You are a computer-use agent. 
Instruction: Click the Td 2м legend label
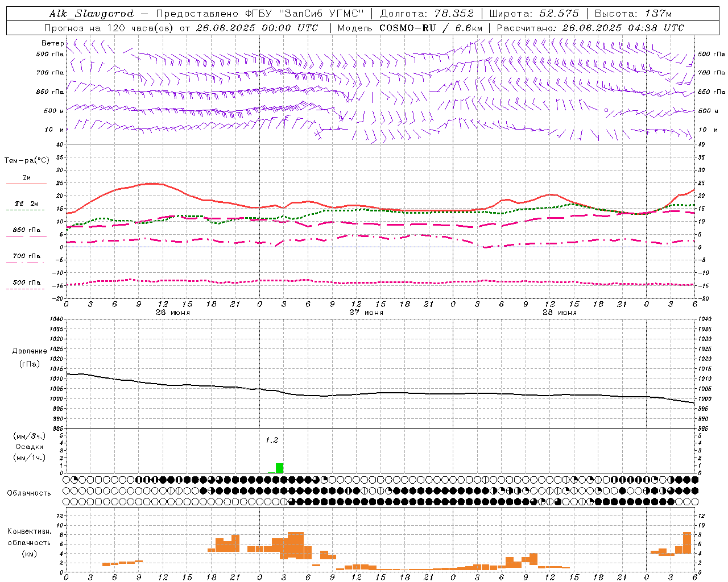click(26, 203)
